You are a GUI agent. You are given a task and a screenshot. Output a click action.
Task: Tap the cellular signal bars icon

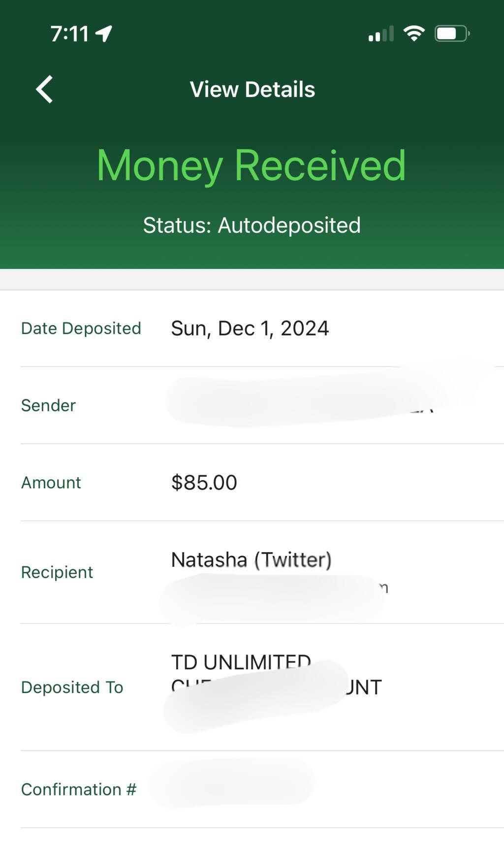click(381, 33)
